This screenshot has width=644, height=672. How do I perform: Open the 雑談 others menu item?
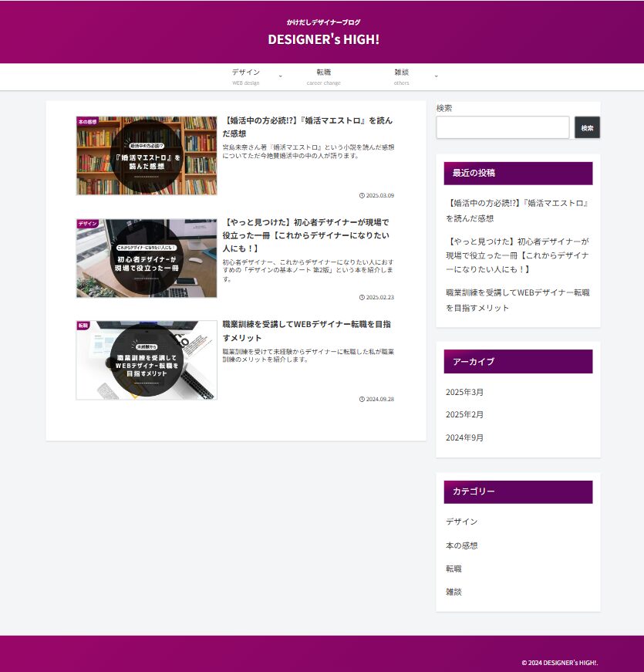(401, 76)
